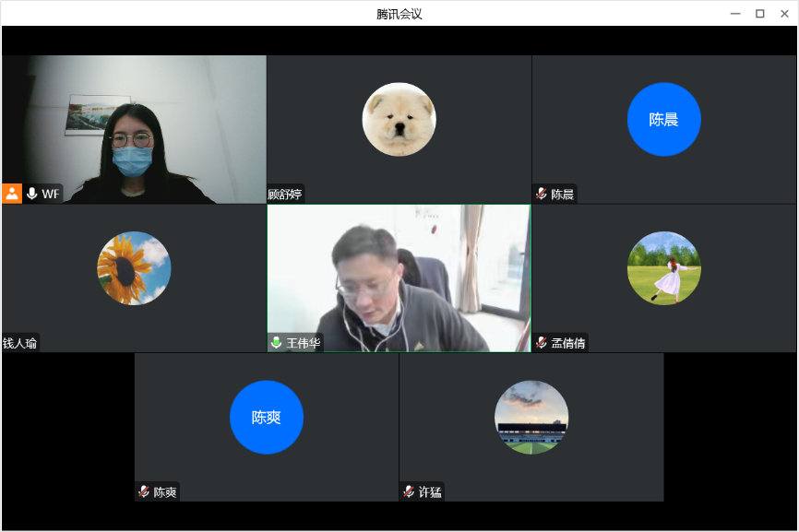
Task: Click 王伟华's active speaker video feed
Action: pos(399,278)
